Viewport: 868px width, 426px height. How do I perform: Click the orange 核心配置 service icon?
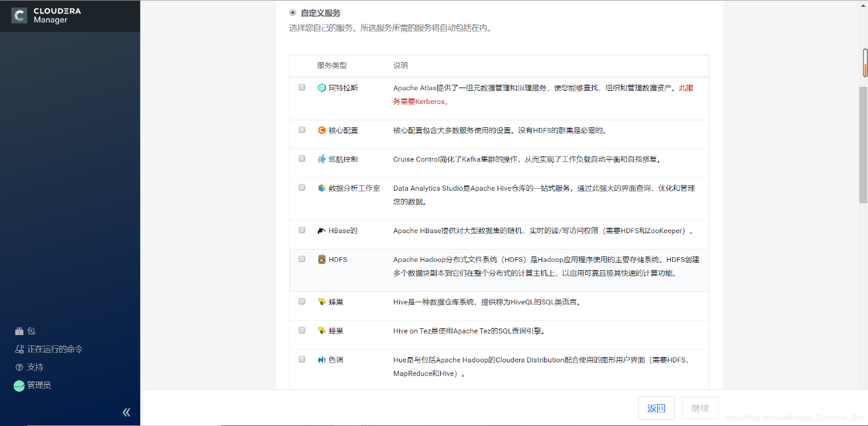tap(320, 130)
